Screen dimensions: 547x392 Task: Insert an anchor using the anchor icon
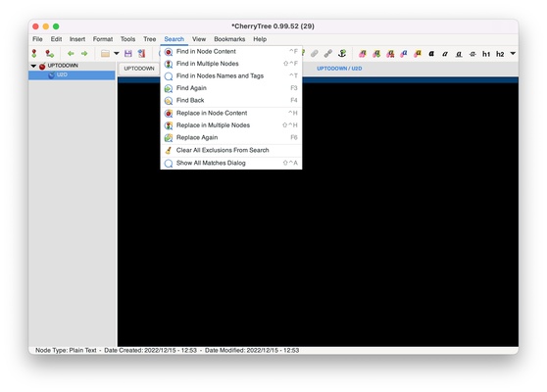coord(342,53)
